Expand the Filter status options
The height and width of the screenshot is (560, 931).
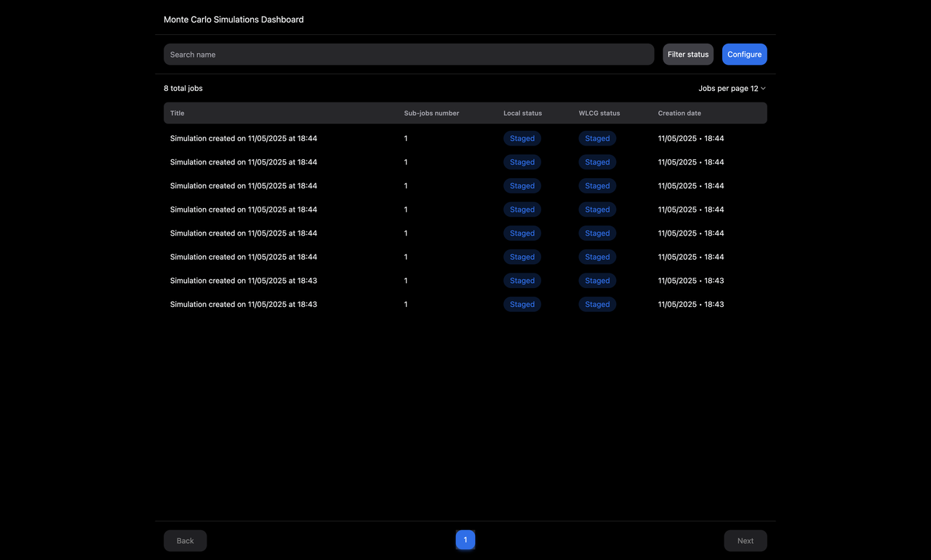[687, 54]
